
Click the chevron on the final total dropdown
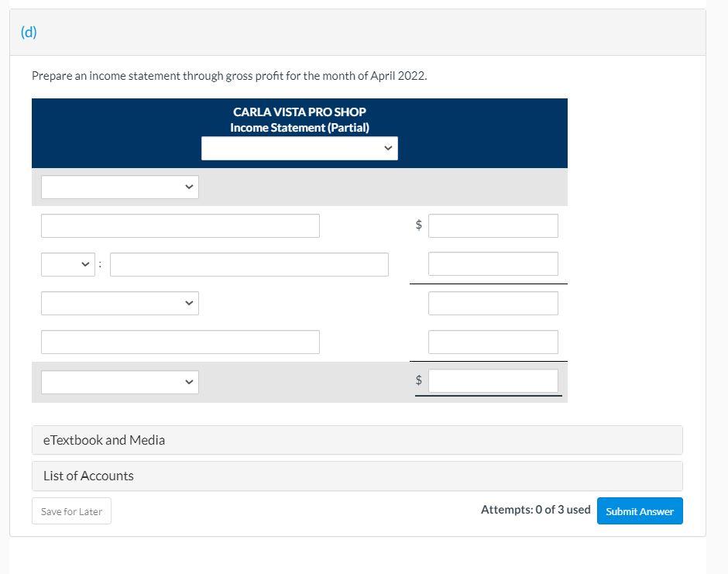(x=188, y=381)
